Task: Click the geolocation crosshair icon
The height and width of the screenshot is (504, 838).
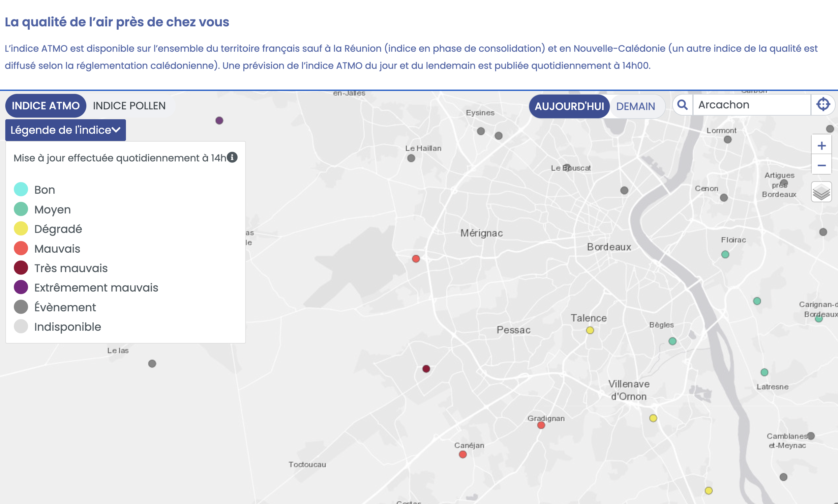Action: pos(823,105)
